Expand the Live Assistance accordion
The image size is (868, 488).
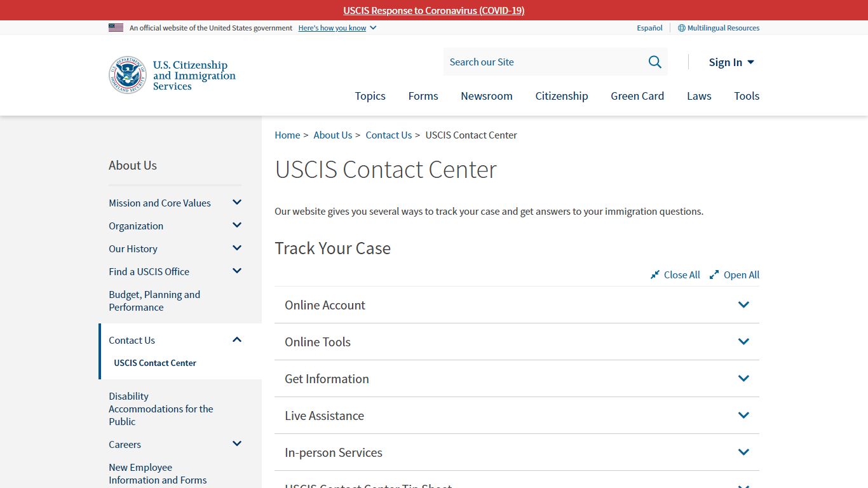coord(517,416)
